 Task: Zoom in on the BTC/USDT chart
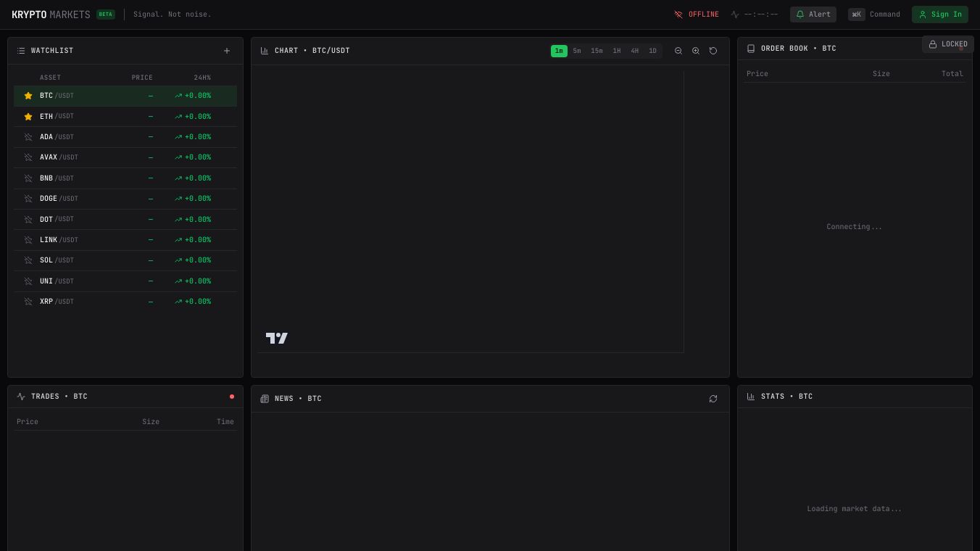pyautogui.click(x=696, y=51)
